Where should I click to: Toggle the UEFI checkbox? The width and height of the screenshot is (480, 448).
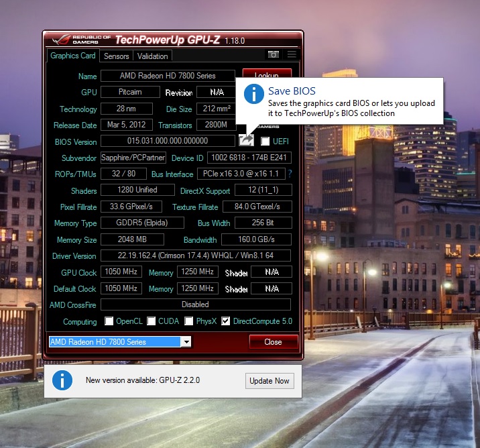click(x=265, y=141)
